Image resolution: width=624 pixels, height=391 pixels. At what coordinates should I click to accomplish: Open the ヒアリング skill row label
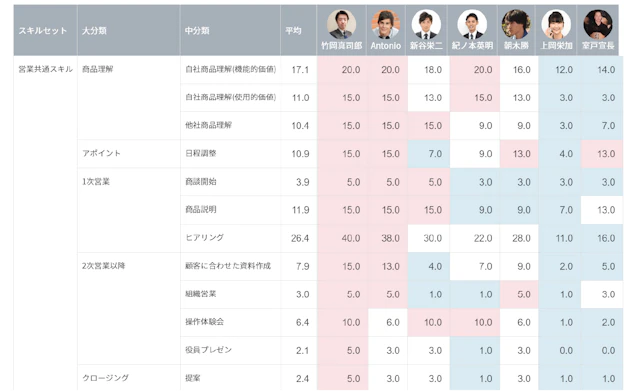(x=205, y=237)
